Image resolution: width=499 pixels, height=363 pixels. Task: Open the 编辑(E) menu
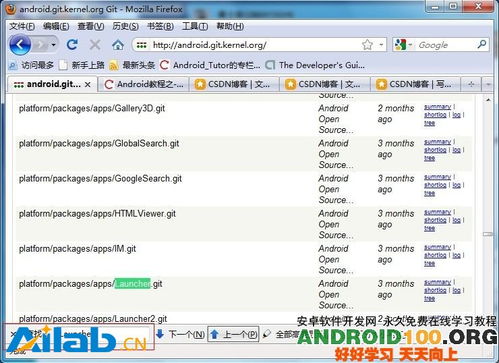[x=56, y=26]
